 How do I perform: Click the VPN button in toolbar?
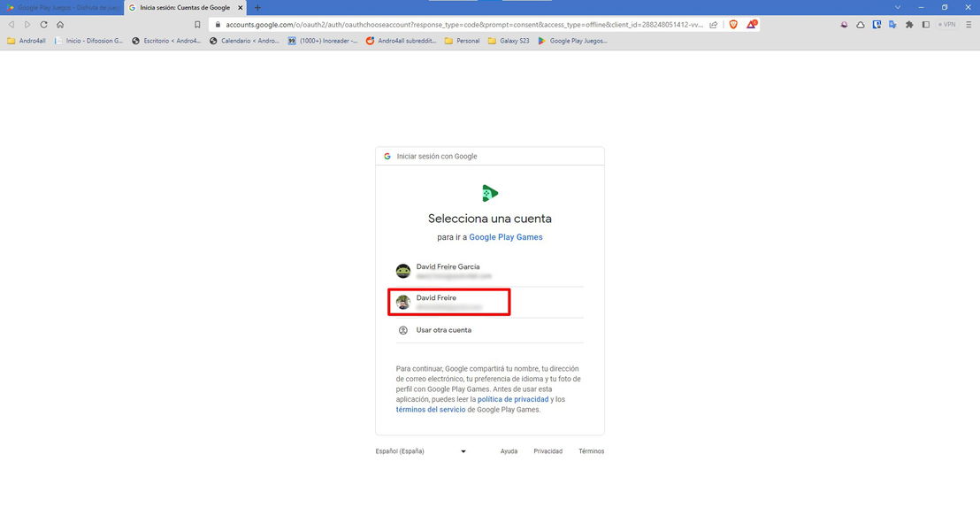[947, 25]
